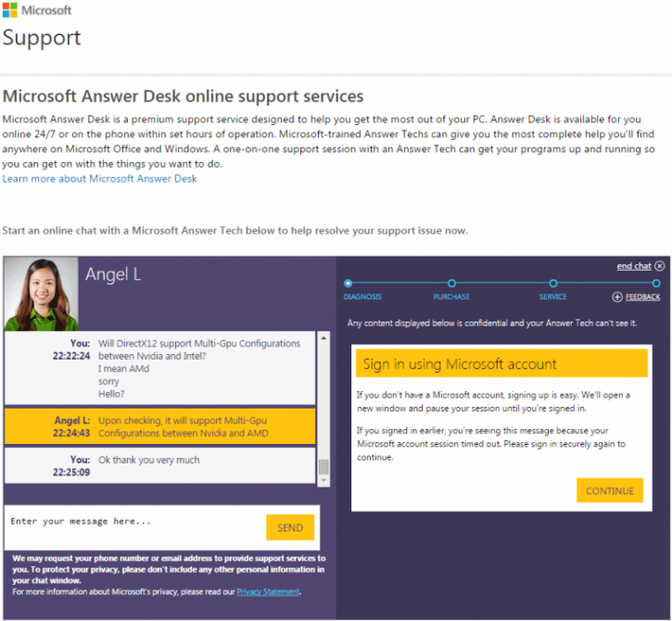The width and height of the screenshot is (672, 621).
Task: Click Angel L's profile photo
Action: point(41,294)
